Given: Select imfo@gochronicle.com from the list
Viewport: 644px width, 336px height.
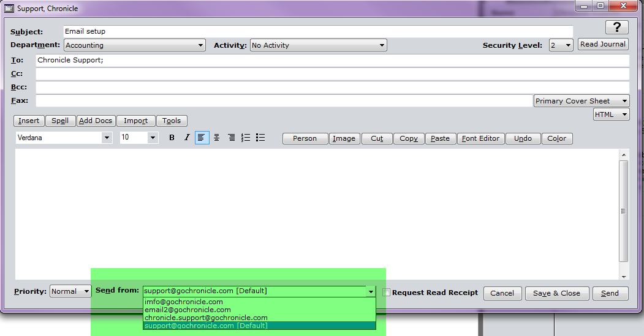Looking at the screenshot, I should click(x=259, y=302).
